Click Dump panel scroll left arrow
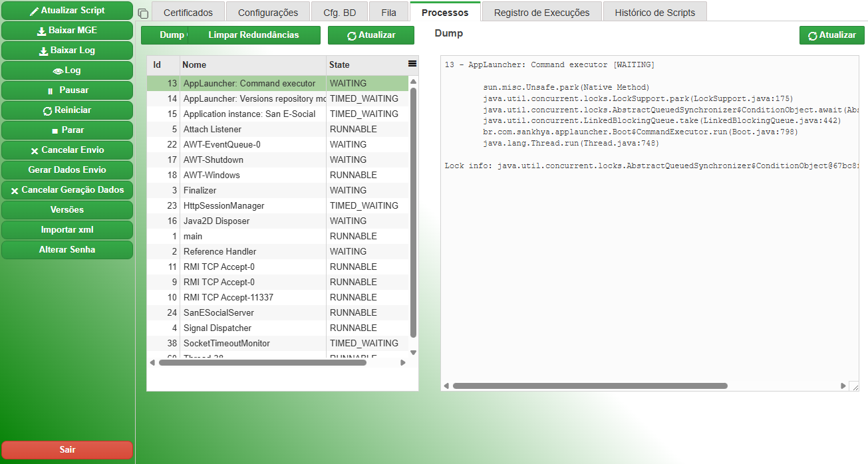 [446, 386]
